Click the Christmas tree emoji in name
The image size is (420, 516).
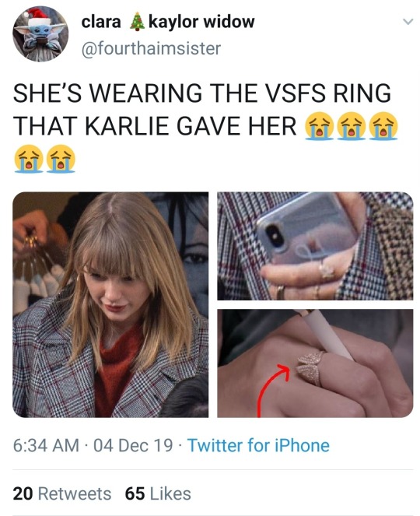[x=138, y=22]
